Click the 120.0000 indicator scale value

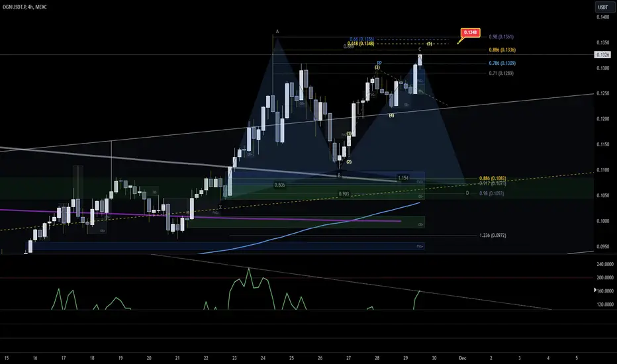(605, 304)
